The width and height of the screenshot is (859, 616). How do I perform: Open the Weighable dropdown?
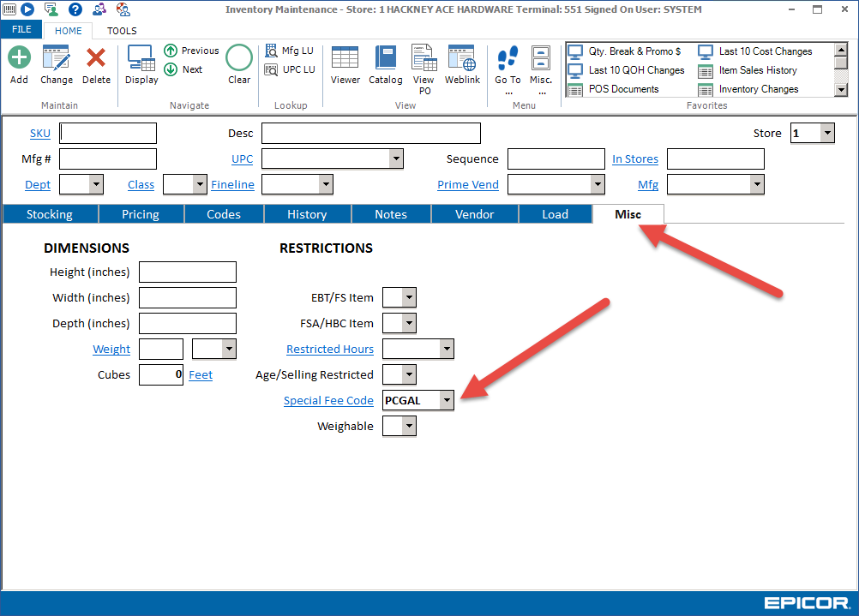point(409,426)
